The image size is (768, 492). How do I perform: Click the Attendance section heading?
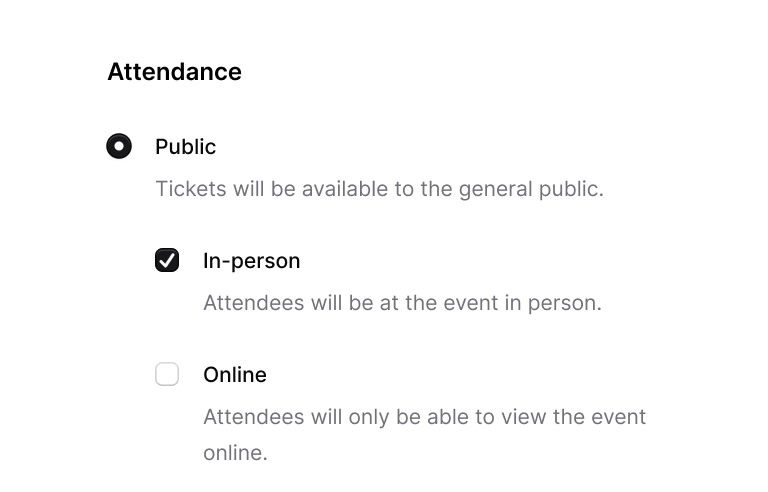coord(174,72)
